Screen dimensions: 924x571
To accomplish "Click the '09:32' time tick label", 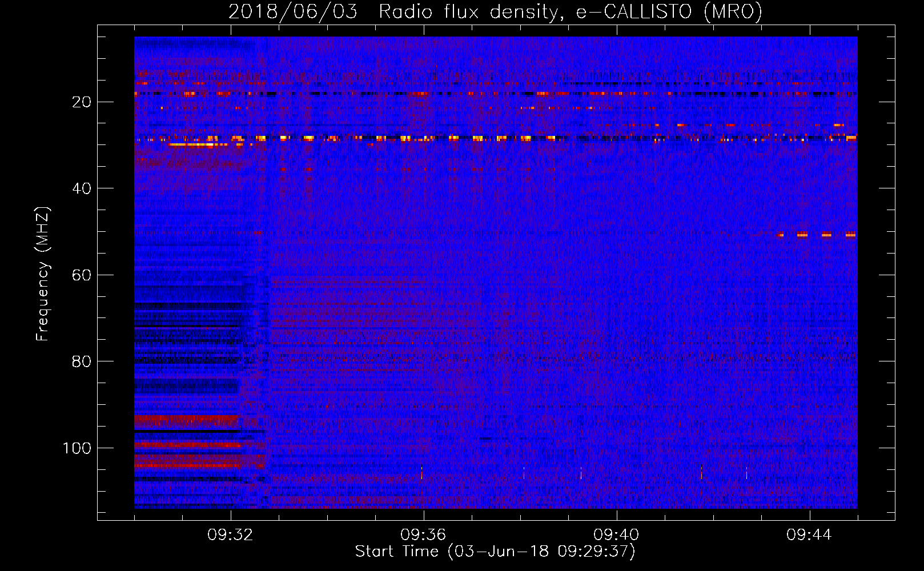I will tap(231, 535).
